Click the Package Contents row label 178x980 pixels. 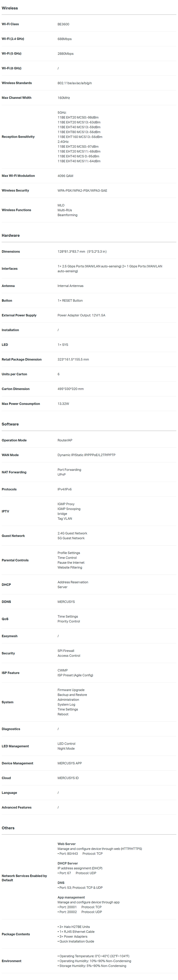tap(16, 934)
